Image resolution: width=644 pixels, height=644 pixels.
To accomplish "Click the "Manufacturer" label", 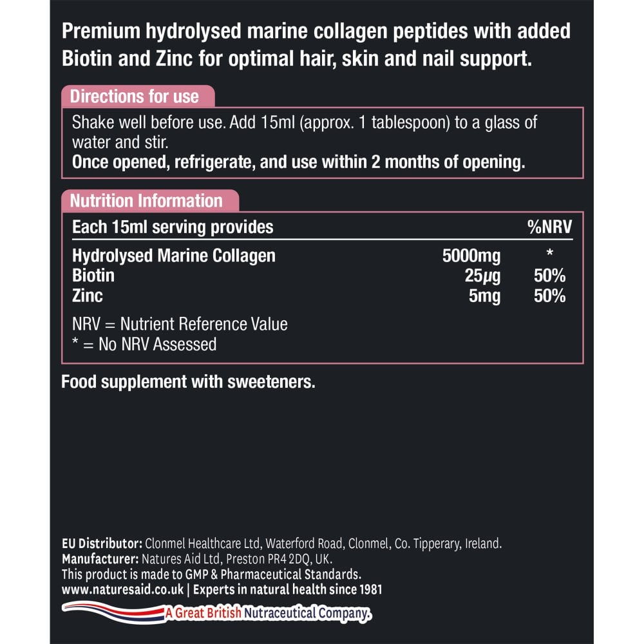I will 100,558.
